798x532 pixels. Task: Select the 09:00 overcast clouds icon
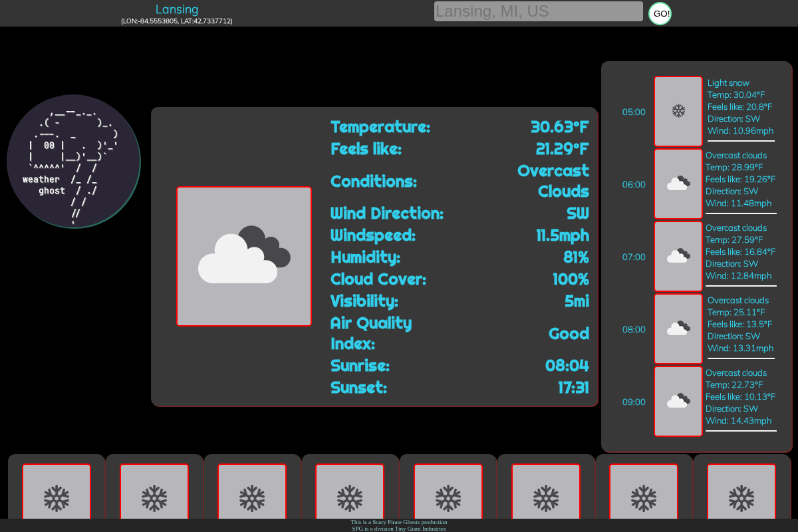(678, 401)
